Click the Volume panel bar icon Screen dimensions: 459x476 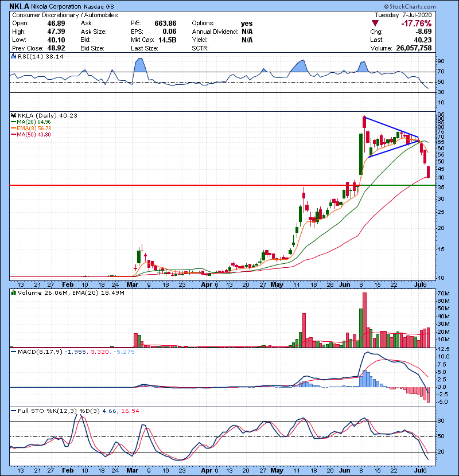click(x=13, y=292)
